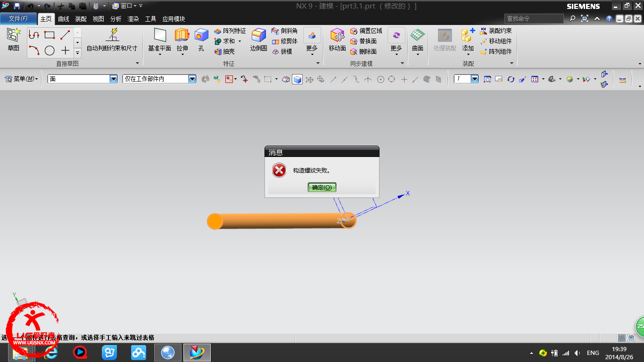Toggle the snap intersection point option
644x362 pixels.
tap(368, 79)
